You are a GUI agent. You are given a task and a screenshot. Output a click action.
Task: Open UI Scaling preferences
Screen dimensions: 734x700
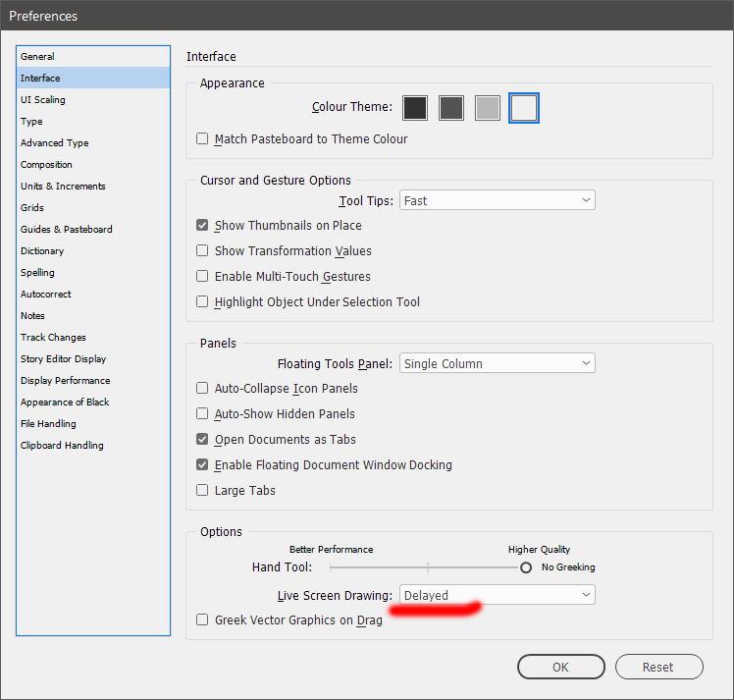tap(93, 99)
